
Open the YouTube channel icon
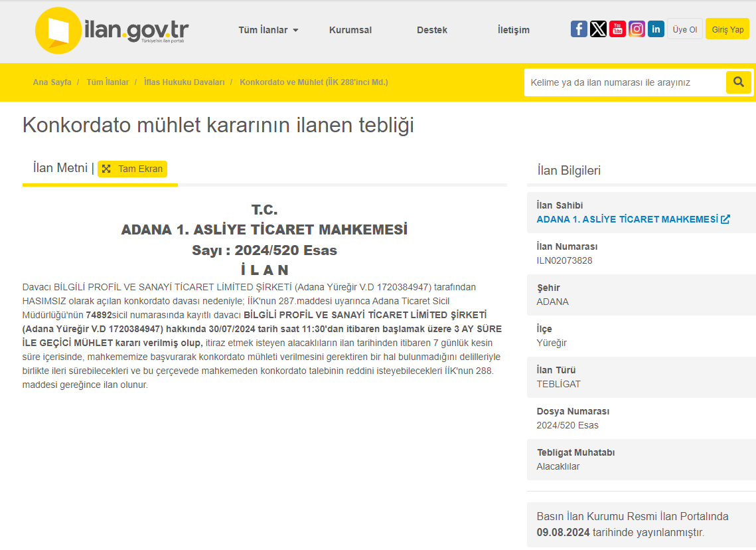tap(617, 29)
